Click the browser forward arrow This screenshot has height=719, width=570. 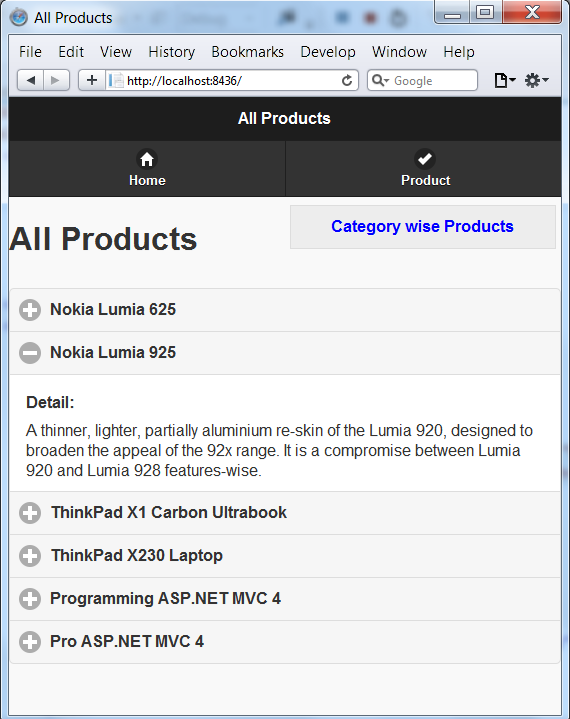pyautogui.click(x=56, y=81)
